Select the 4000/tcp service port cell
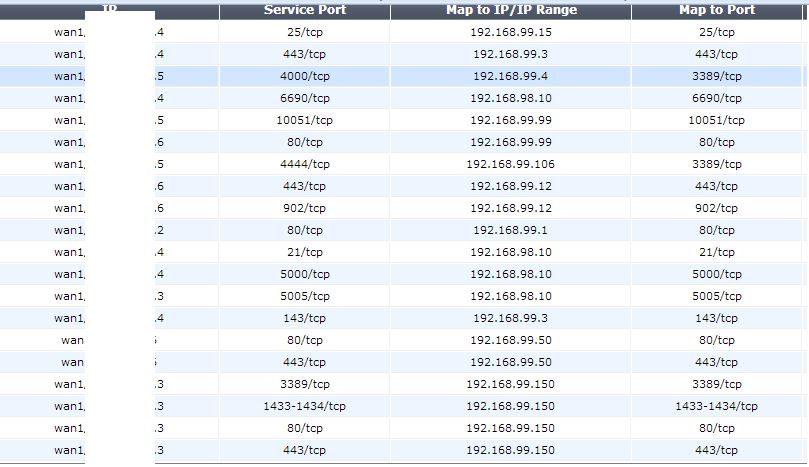Image resolution: width=809 pixels, height=467 pixels. coord(304,76)
